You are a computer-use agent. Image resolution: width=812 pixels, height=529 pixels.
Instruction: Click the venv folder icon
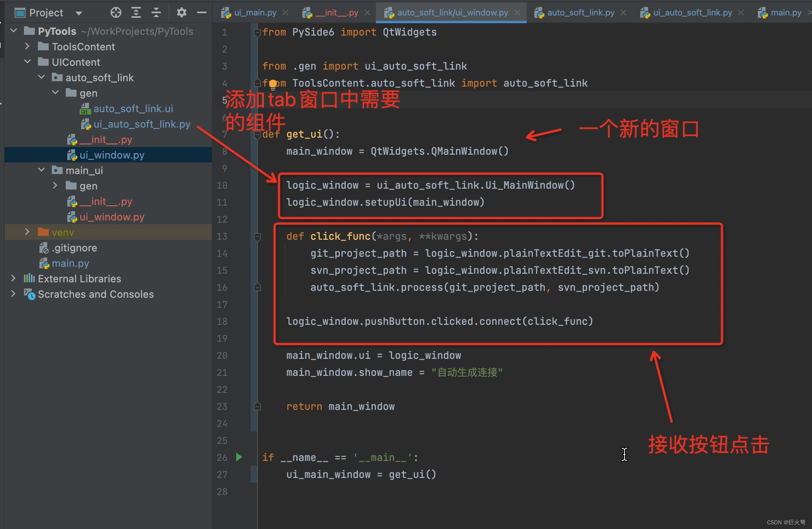click(43, 232)
